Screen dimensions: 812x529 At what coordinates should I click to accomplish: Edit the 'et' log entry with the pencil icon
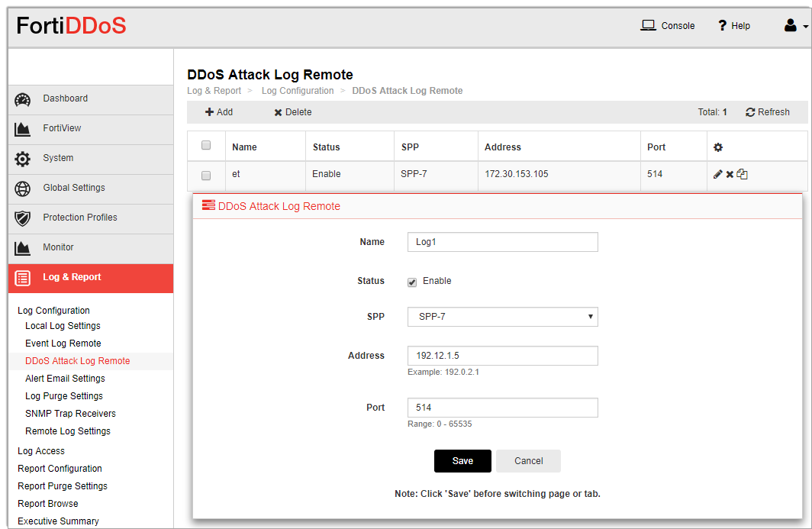coord(717,174)
